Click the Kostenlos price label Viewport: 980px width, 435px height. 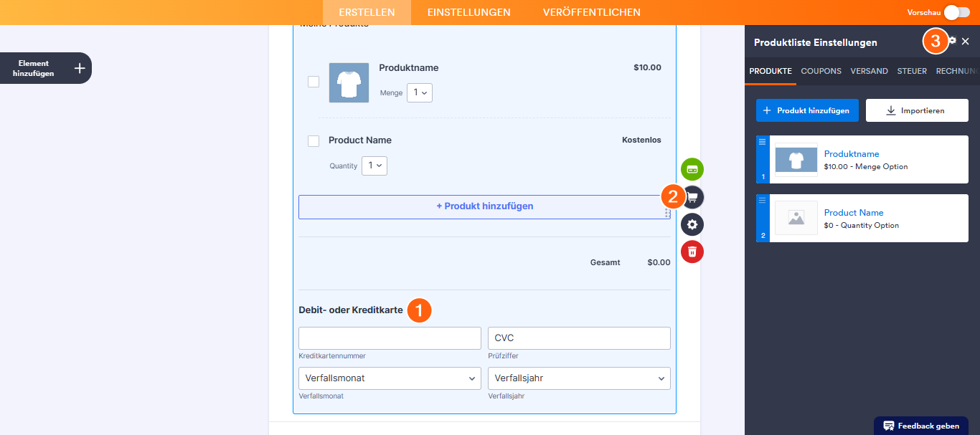641,140
